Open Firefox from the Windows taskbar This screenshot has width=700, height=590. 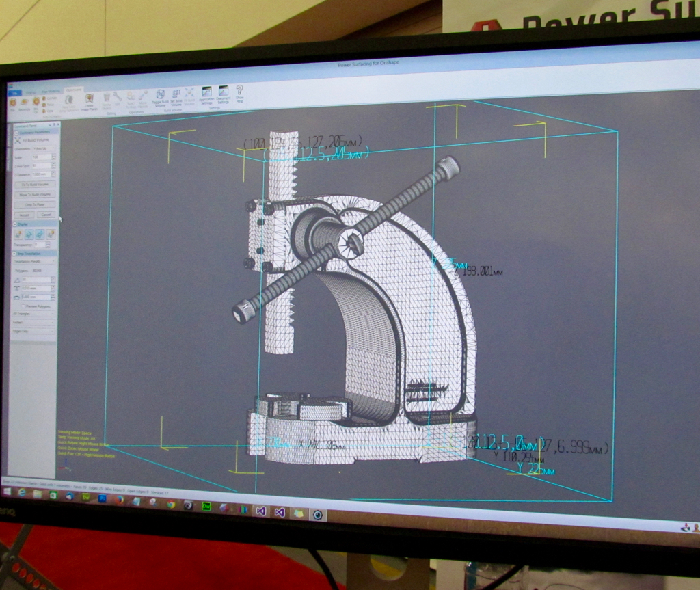120,499
